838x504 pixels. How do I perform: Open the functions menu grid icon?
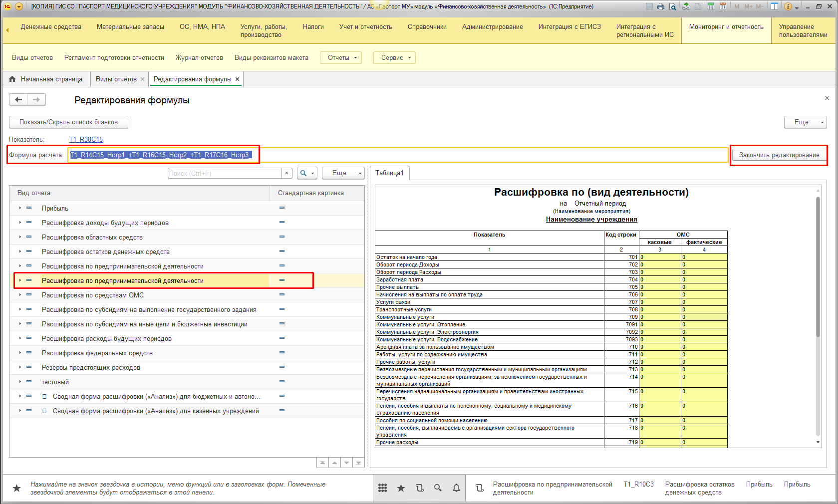(x=382, y=488)
